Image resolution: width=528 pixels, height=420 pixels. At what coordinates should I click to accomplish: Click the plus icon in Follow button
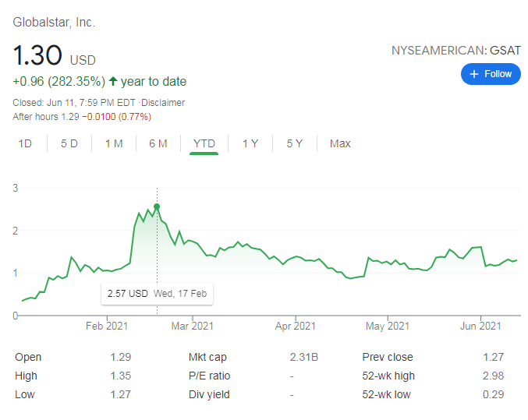click(474, 74)
